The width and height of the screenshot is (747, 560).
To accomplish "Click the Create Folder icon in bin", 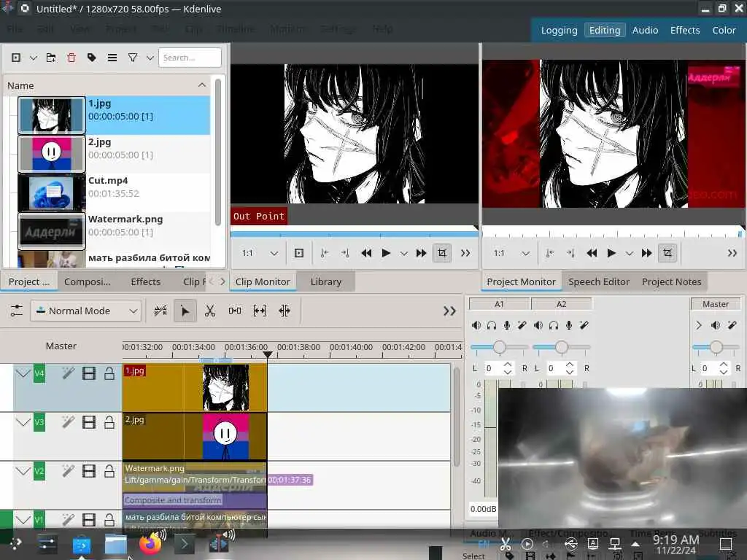I will 51,58.
